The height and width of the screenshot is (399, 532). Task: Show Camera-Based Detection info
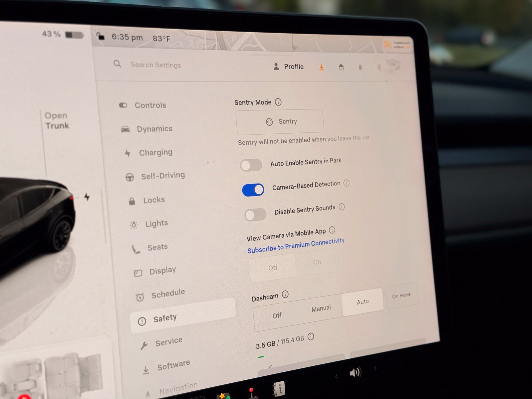coord(346,183)
